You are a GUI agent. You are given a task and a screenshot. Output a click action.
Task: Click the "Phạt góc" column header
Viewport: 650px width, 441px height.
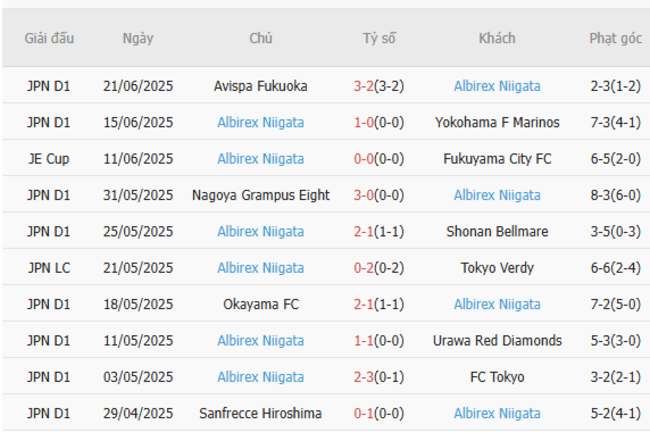click(x=615, y=38)
